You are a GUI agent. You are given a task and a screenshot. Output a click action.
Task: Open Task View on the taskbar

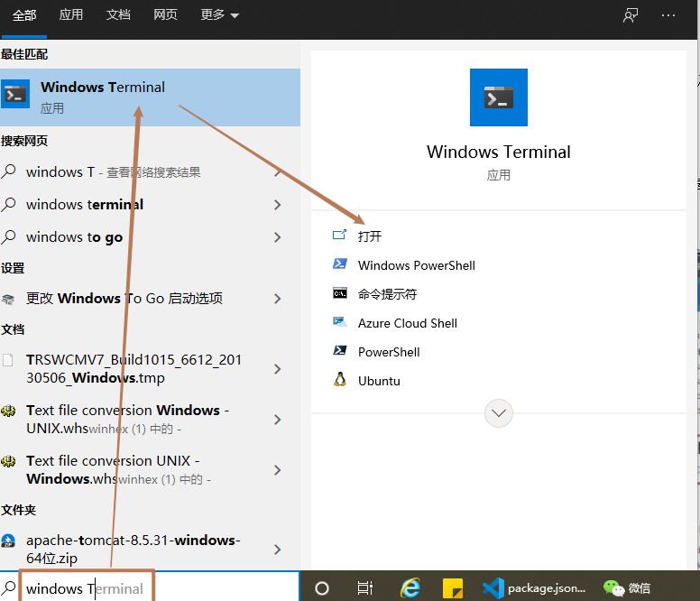364,588
